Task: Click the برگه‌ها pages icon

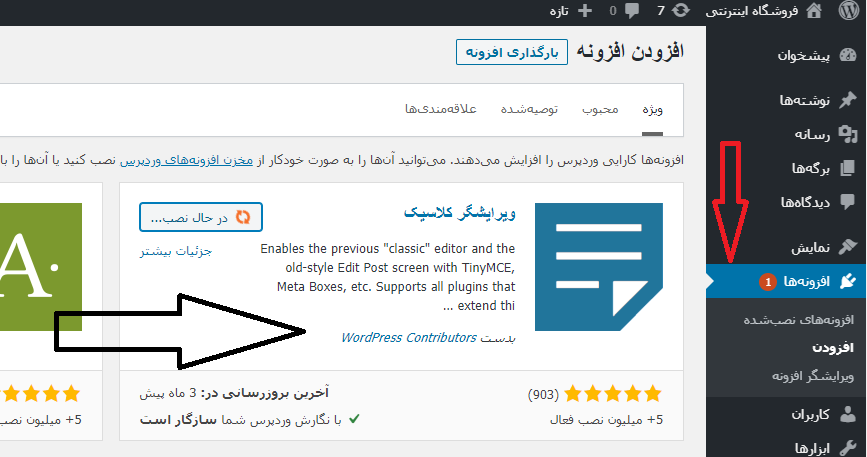Action: click(848, 168)
